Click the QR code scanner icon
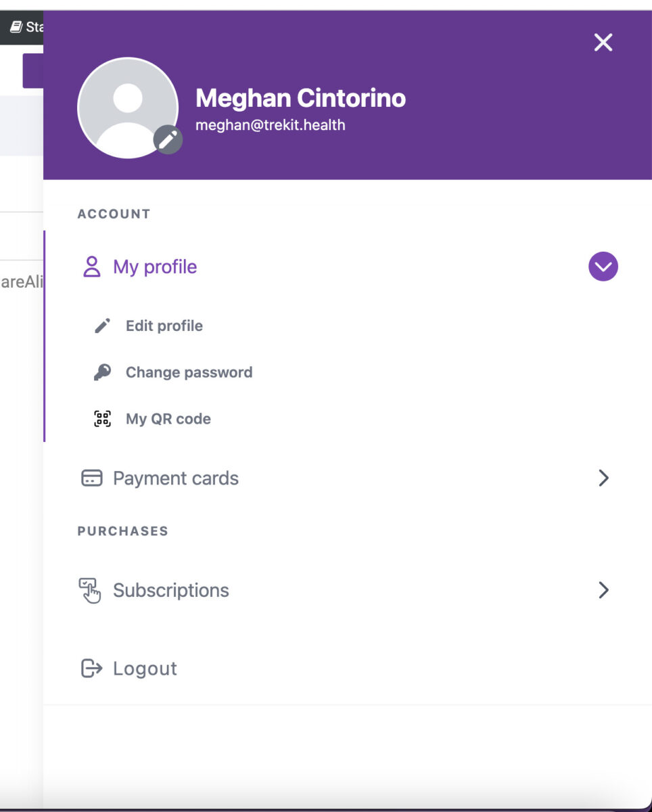 tap(102, 419)
